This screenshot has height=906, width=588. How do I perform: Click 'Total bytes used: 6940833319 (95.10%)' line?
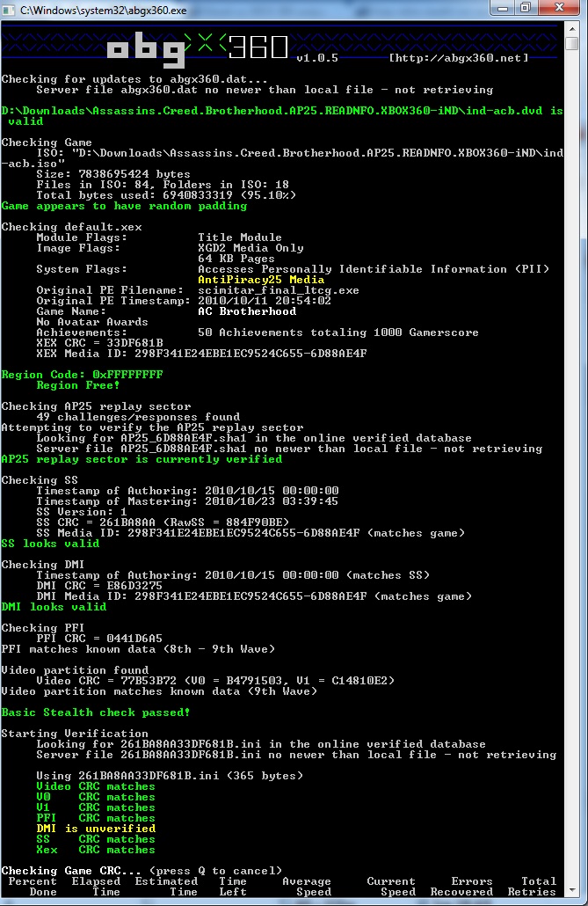click(x=166, y=195)
